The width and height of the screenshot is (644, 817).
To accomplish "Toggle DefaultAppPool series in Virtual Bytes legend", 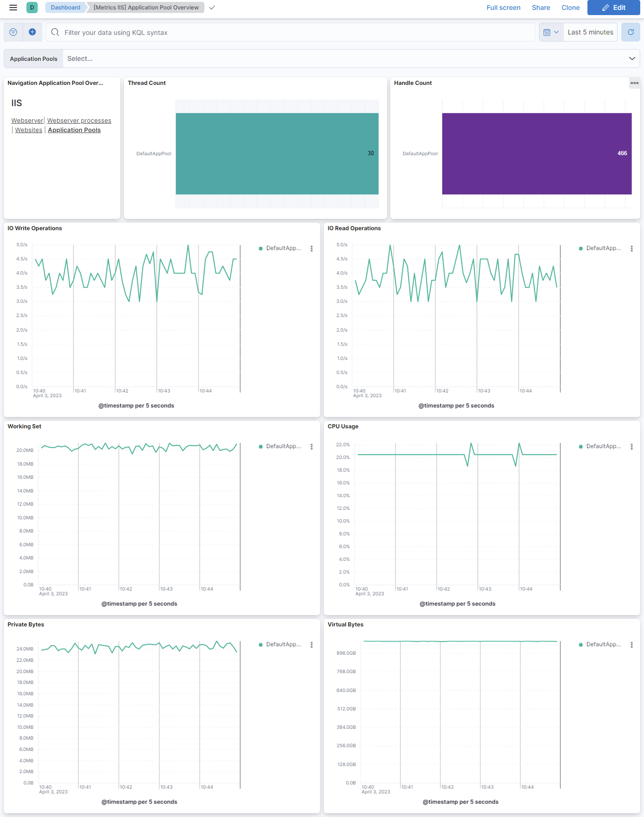I will click(603, 644).
